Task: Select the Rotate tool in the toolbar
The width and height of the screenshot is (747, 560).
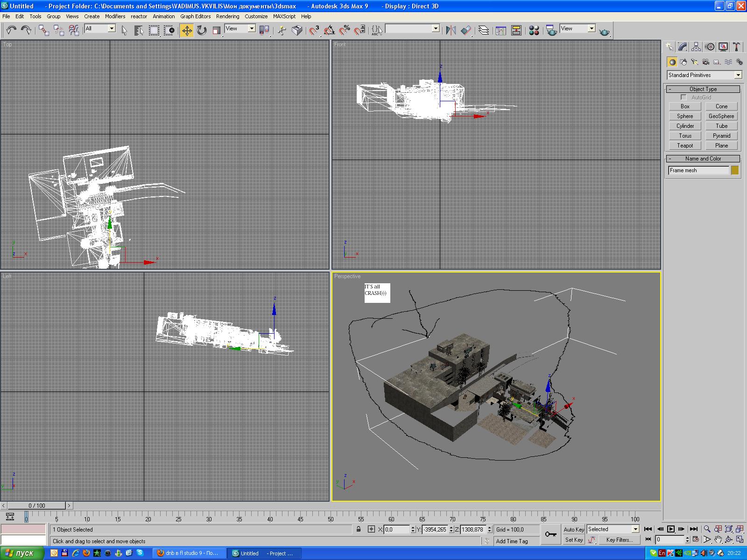Action: click(x=202, y=30)
